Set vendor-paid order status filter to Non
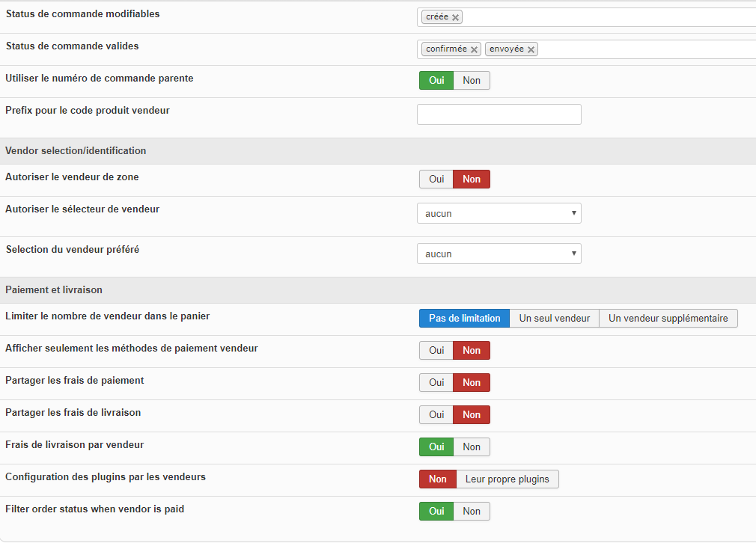756x546 pixels. (472, 512)
